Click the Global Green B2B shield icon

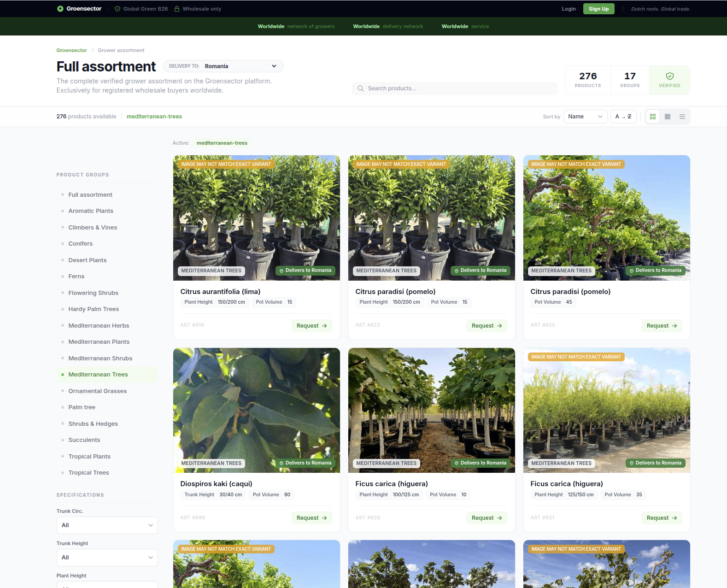[117, 9]
